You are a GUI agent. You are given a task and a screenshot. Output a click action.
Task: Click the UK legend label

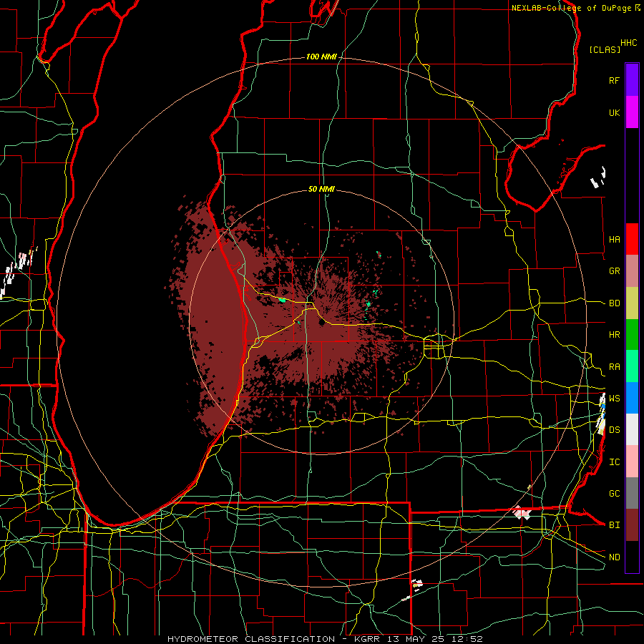(615, 112)
